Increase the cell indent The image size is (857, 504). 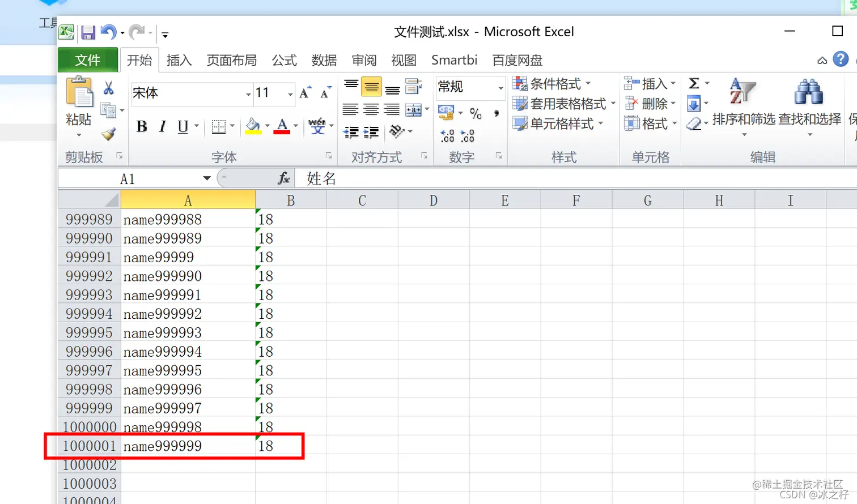(x=371, y=132)
